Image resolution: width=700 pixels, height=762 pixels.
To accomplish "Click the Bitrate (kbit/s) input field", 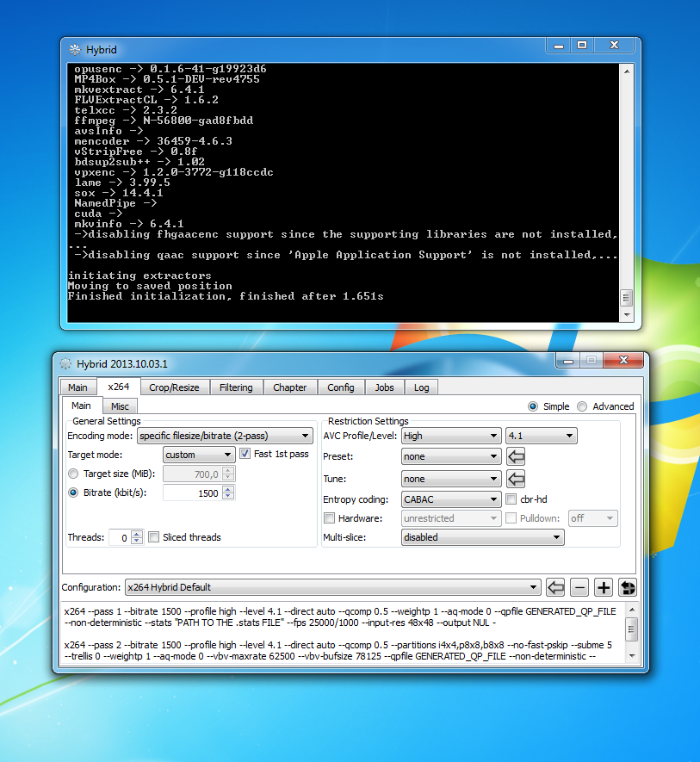I will point(191,493).
